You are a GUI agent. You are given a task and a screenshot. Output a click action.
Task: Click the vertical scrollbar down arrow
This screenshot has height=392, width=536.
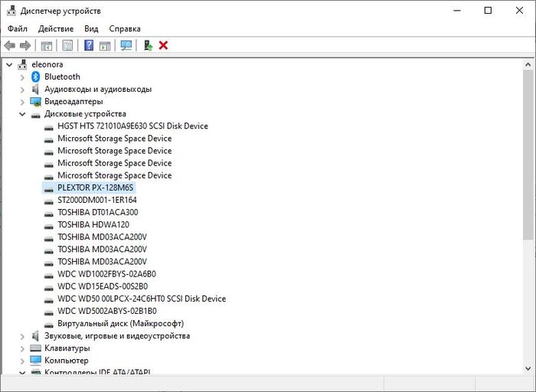tap(528, 368)
